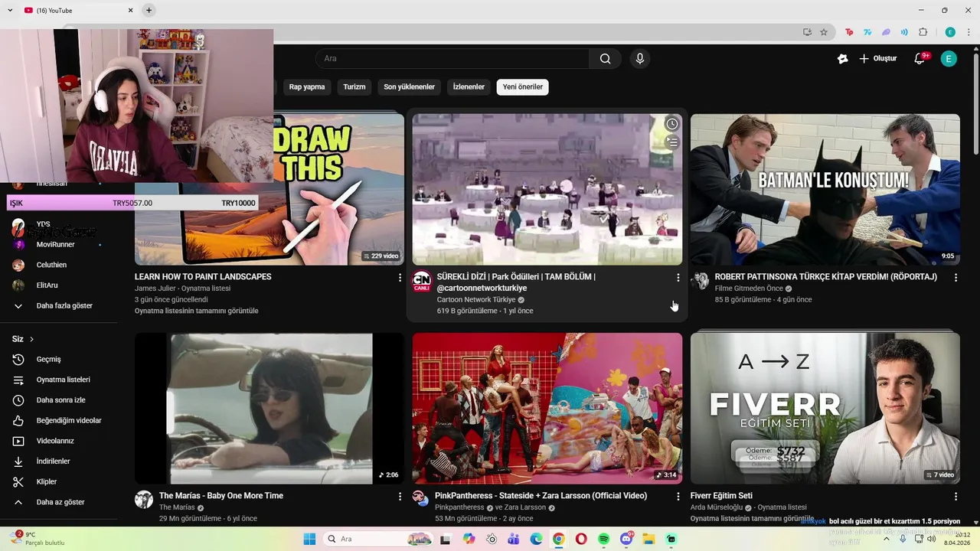Select the İzlenenler filter chip
Image resolution: width=980 pixels, height=551 pixels.
point(469,87)
